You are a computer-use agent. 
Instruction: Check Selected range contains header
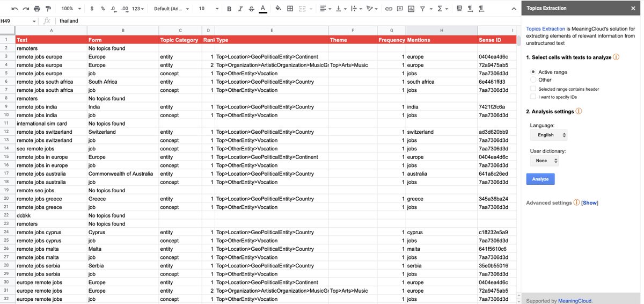coord(533,89)
